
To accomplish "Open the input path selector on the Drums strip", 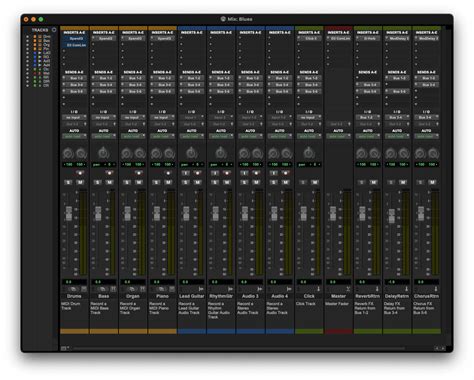I will [74, 118].
